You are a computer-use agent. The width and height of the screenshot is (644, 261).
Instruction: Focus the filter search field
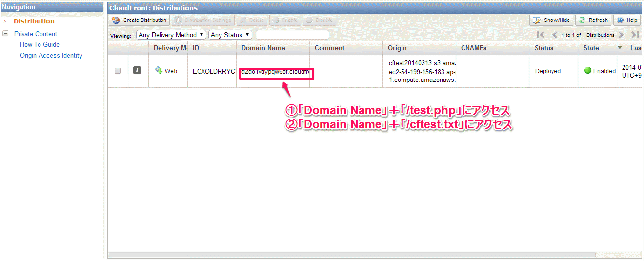(292, 35)
